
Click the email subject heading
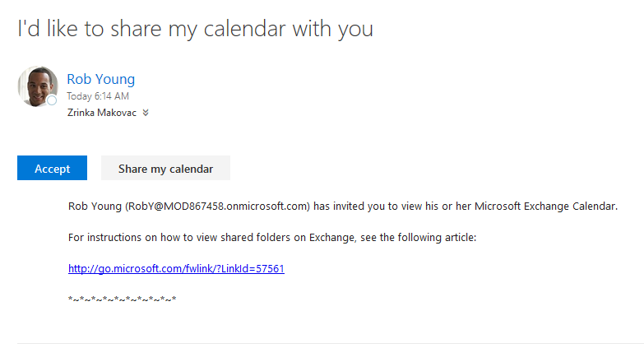tap(196, 29)
